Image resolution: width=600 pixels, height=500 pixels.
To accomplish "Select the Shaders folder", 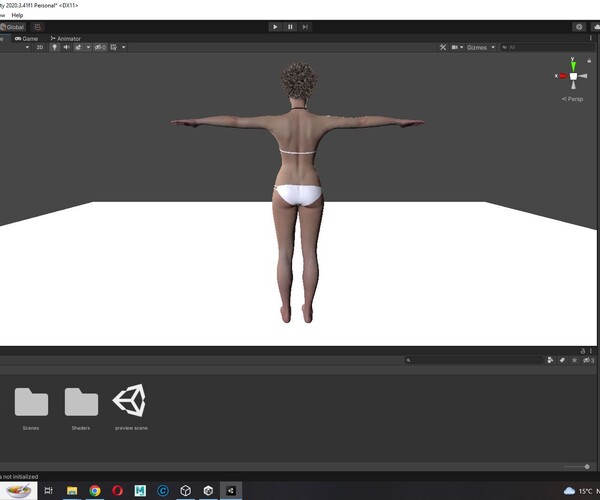I will pos(81,408).
